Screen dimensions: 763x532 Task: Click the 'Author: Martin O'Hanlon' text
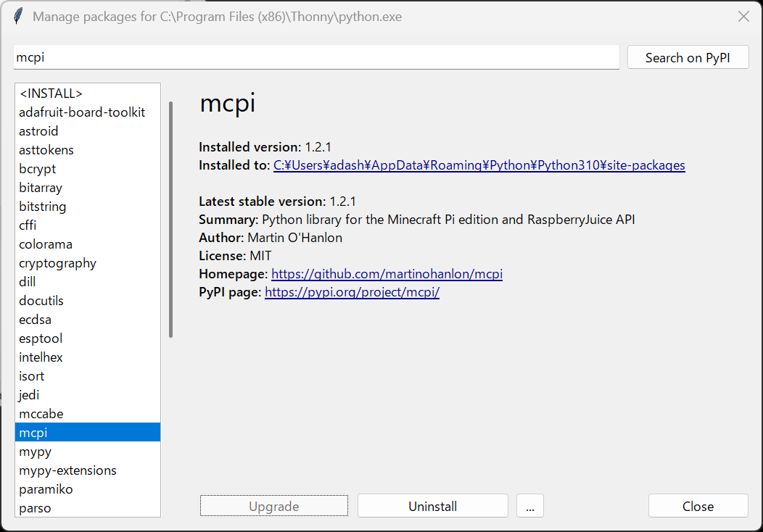coord(271,237)
